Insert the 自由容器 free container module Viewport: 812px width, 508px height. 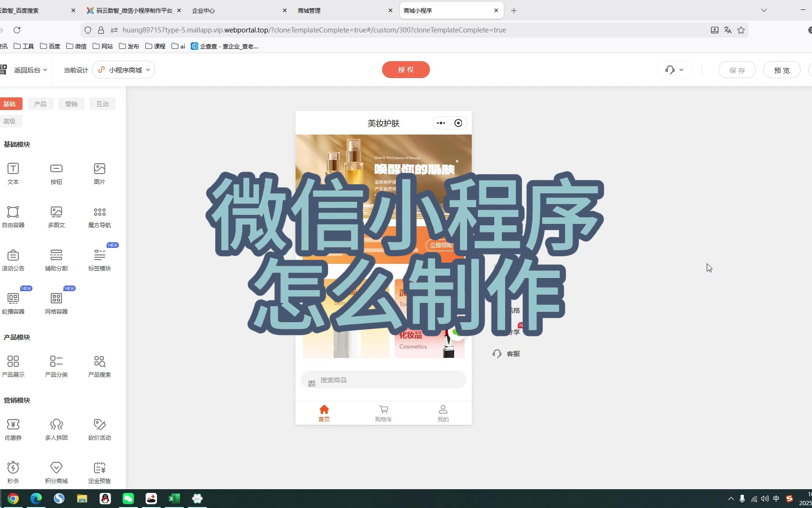pyautogui.click(x=13, y=217)
